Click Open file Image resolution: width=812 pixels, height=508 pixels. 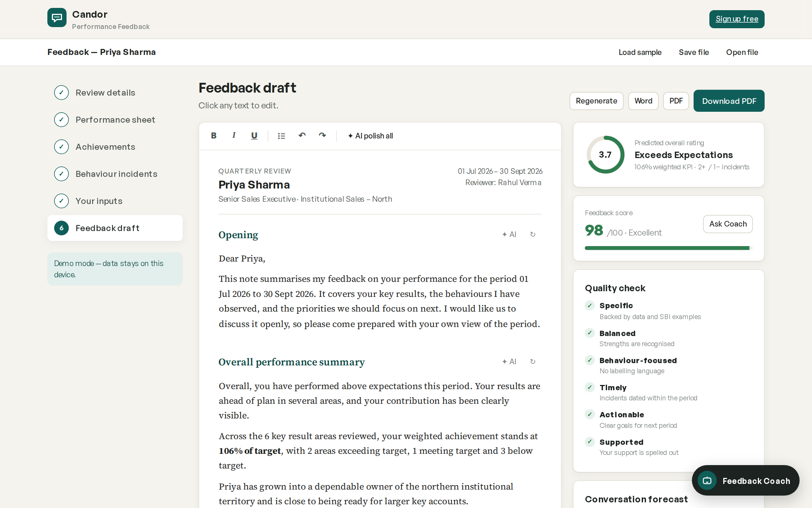click(742, 52)
